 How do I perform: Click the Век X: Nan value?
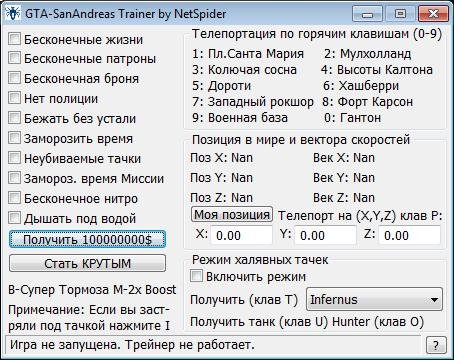pyautogui.click(x=344, y=158)
